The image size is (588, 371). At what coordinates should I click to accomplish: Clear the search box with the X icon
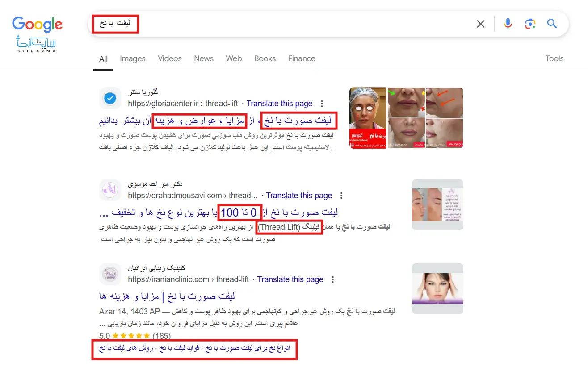[x=481, y=24]
